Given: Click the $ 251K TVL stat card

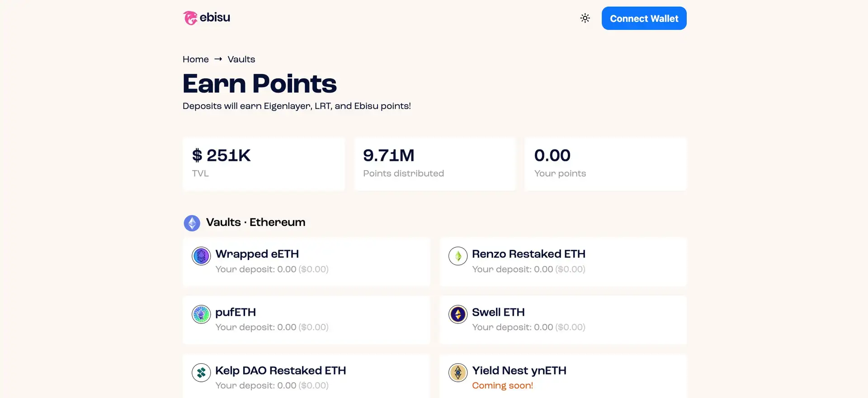Looking at the screenshot, I should tap(264, 164).
